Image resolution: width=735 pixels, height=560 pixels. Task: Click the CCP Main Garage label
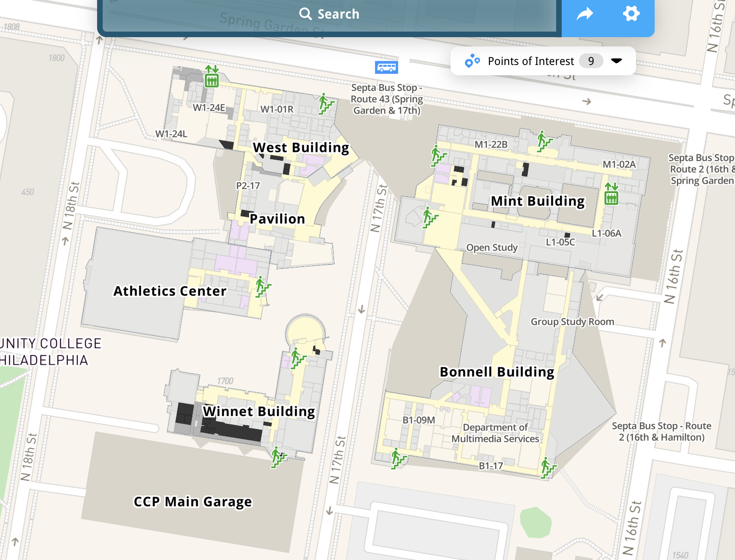[x=193, y=502]
